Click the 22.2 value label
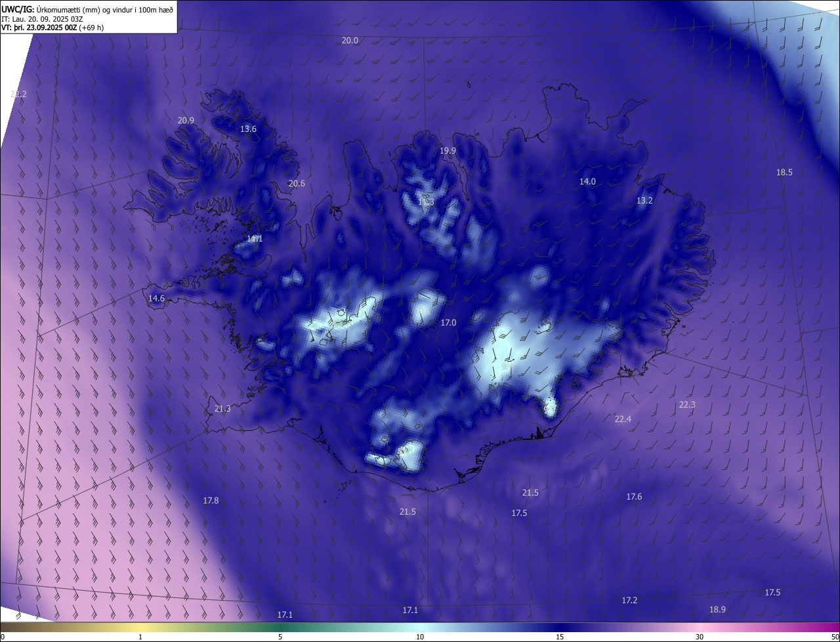Image resolution: width=840 pixels, height=642 pixels. pos(18,95)
